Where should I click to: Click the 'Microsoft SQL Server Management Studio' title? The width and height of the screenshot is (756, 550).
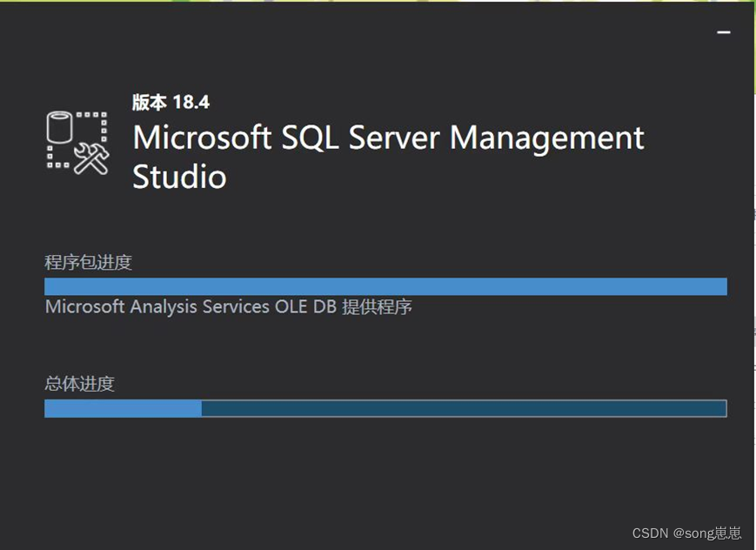coord(388,157)
